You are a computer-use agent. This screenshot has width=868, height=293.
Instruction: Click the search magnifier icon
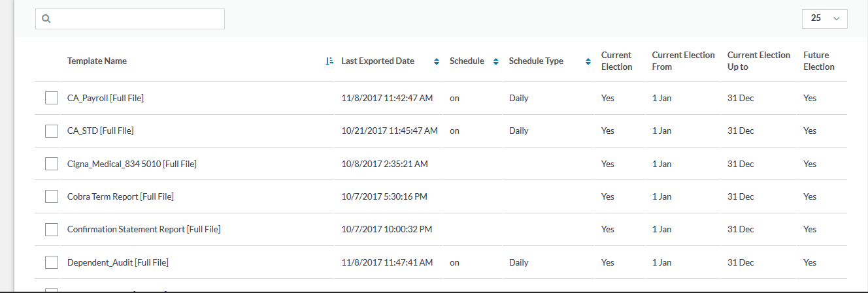coord(46,19)
